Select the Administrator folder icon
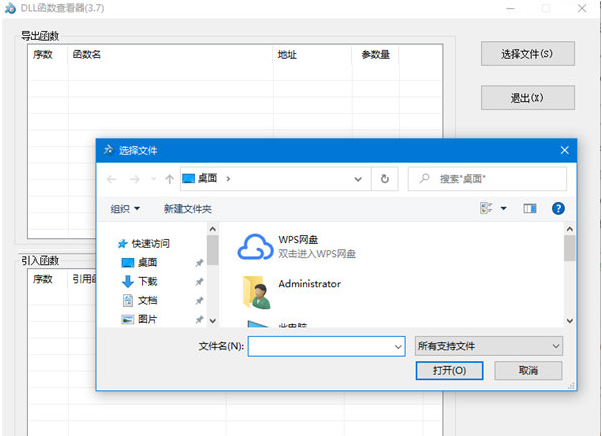Image resolution: width=602 pixels, height=436 pixels. [256, 292]
